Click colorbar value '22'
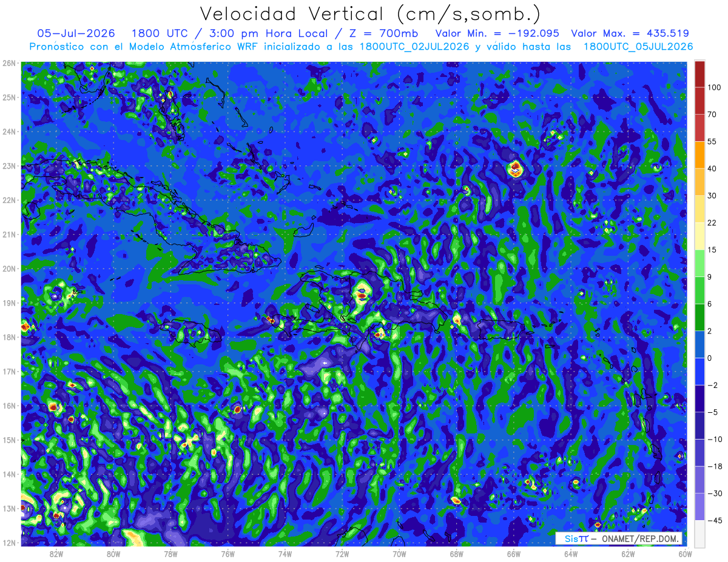Image resolution: width=728 pixels, height=562 pixels. 712,222
